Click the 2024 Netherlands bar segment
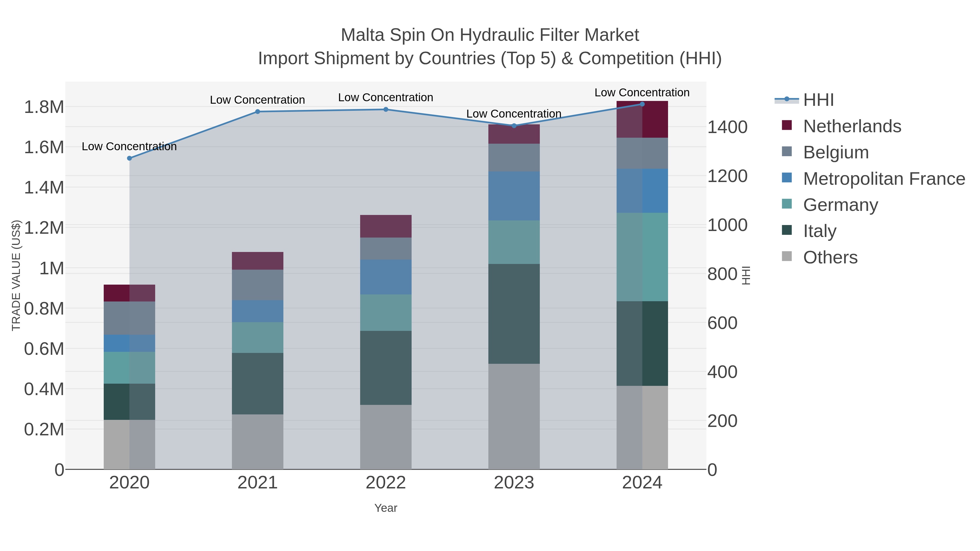The image size is (980, 551). tap(642, 119)
